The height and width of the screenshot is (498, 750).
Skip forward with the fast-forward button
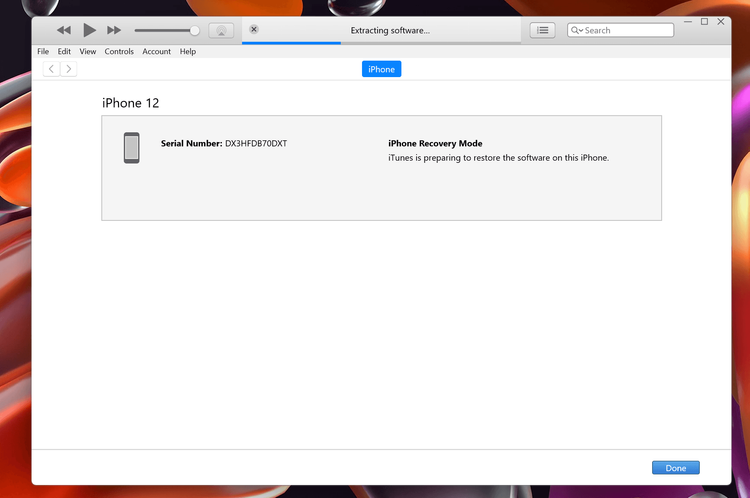click(114, 31)
